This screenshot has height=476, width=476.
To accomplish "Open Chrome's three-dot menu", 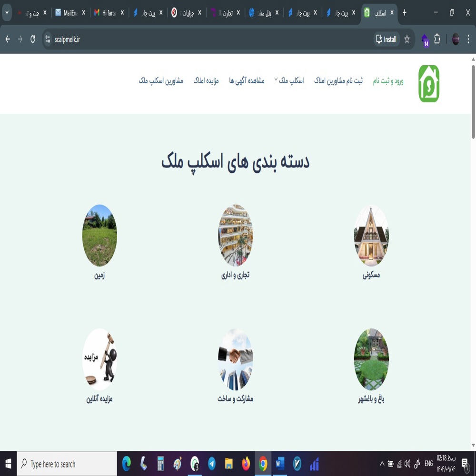I will click(468, 40).
